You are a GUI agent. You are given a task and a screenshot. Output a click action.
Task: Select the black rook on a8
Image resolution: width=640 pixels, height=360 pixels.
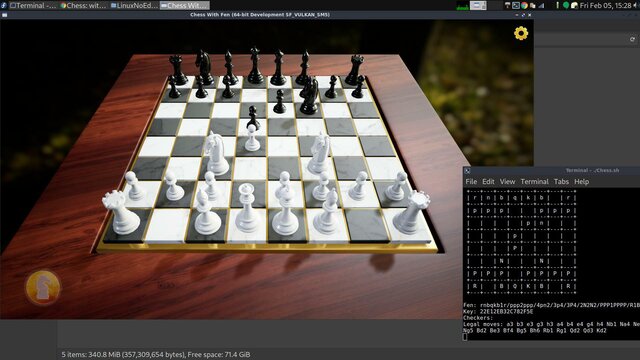(178, 70)
